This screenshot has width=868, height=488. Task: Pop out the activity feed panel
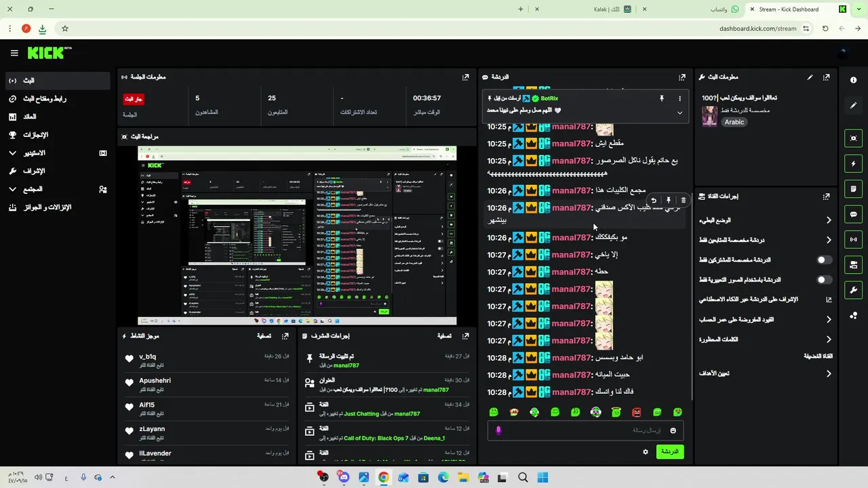[x=285, y=336]
